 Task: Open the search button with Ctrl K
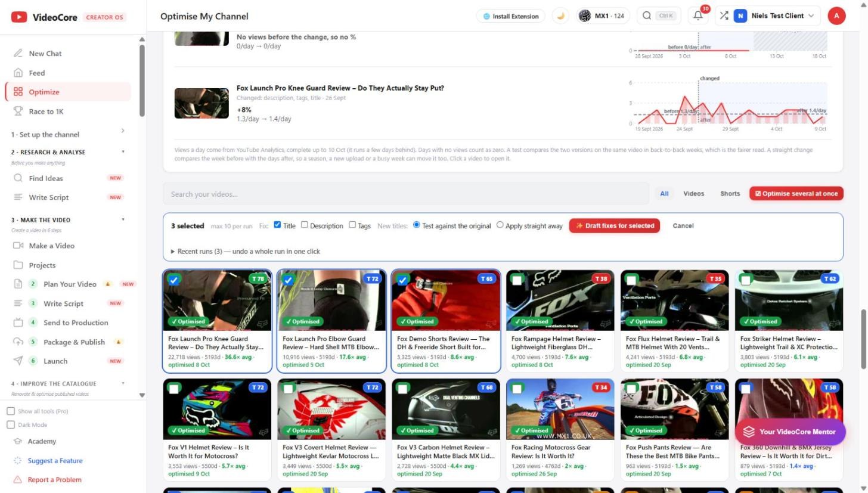[658, 16]
